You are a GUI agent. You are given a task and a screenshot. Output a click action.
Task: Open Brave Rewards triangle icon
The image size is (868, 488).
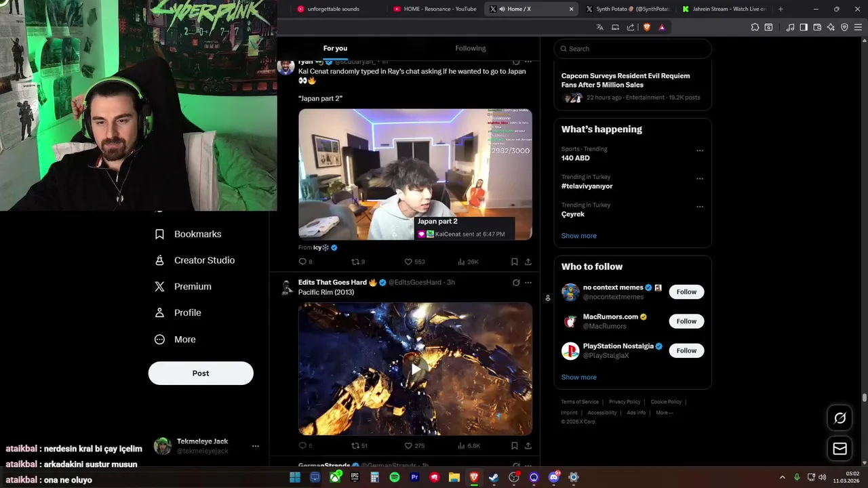pos(662,27)
